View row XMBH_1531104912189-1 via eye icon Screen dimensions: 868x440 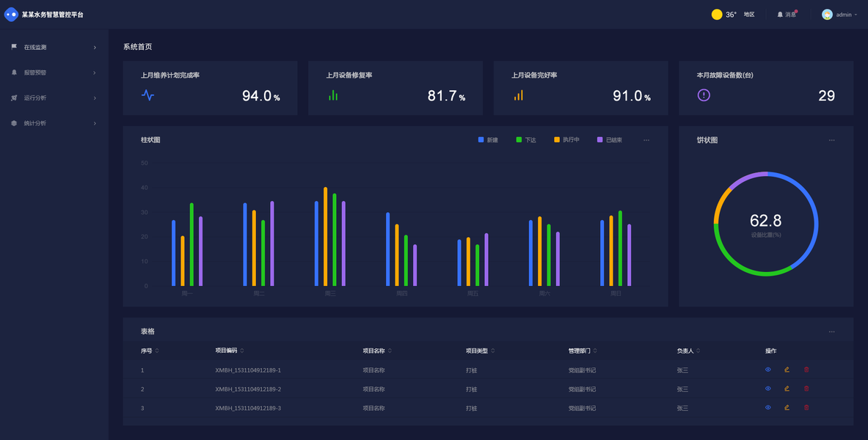[x=767, y=370]
